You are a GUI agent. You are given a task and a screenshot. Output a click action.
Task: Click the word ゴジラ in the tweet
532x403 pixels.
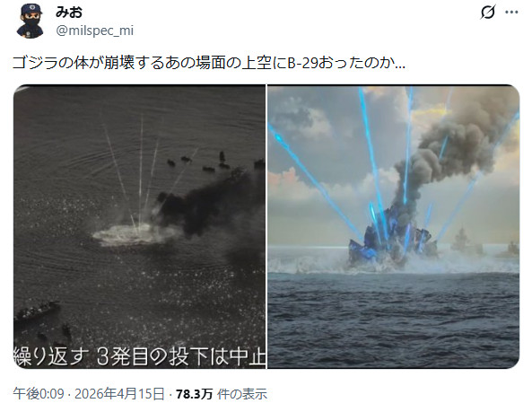[x=35, y=63]
